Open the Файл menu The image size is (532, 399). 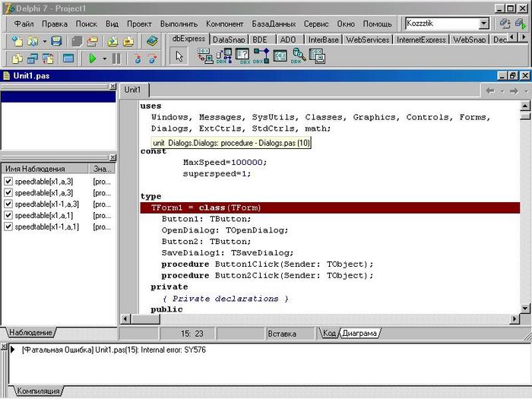coord(24,24)
